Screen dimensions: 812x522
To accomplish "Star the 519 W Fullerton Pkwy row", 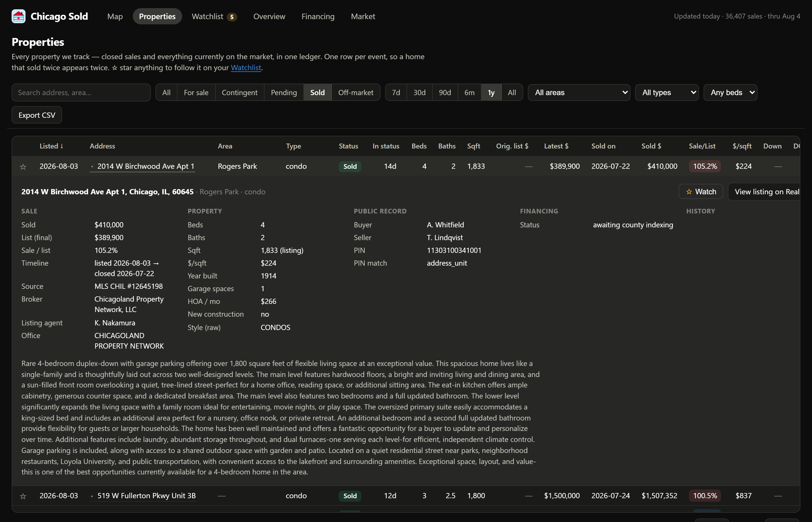I will [x=23, y=496].
